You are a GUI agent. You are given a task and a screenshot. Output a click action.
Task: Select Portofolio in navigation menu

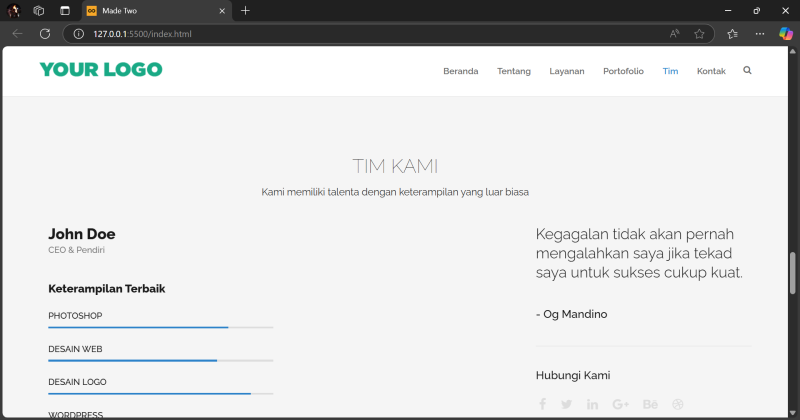click(x=623, y=71)
